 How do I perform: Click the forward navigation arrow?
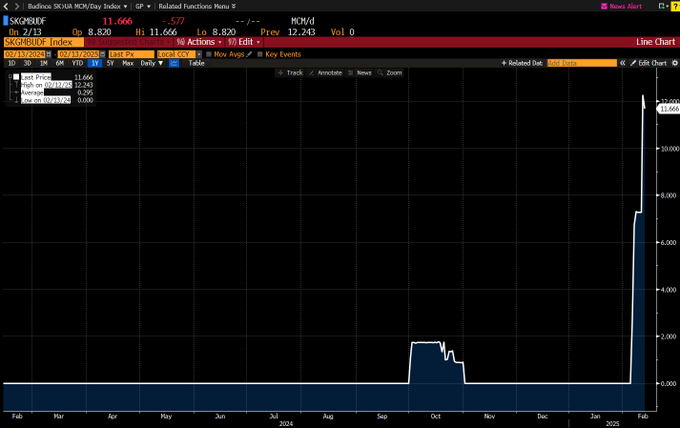16,6
